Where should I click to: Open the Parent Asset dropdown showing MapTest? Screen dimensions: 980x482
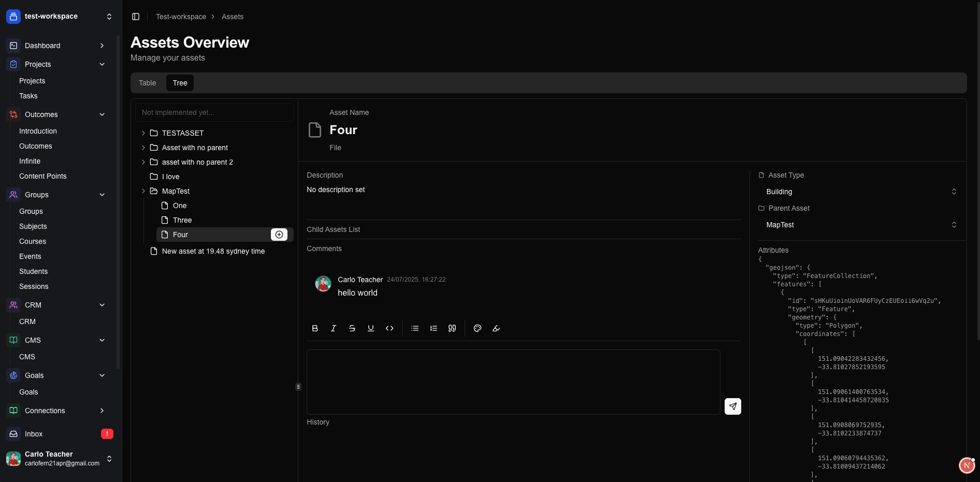[860, 225]
